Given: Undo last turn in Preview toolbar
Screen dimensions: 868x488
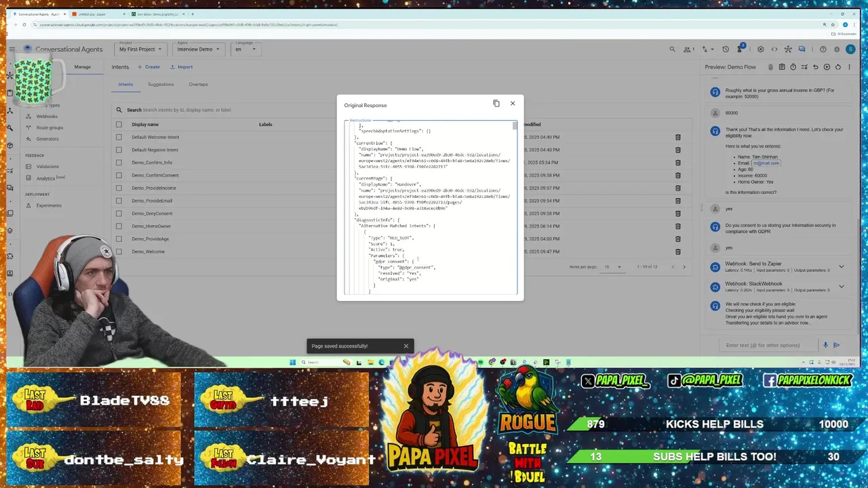Looking at the screenshot, I should tap(816, 67).
